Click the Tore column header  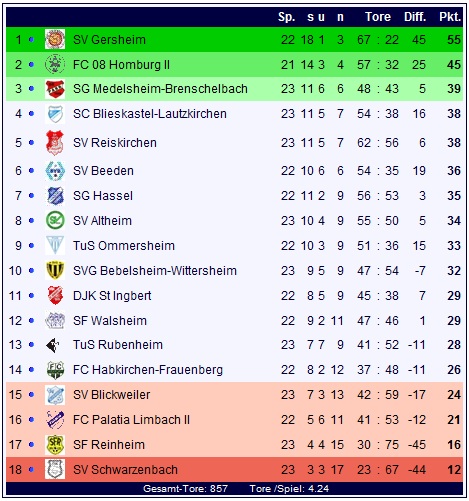[378, 17]
